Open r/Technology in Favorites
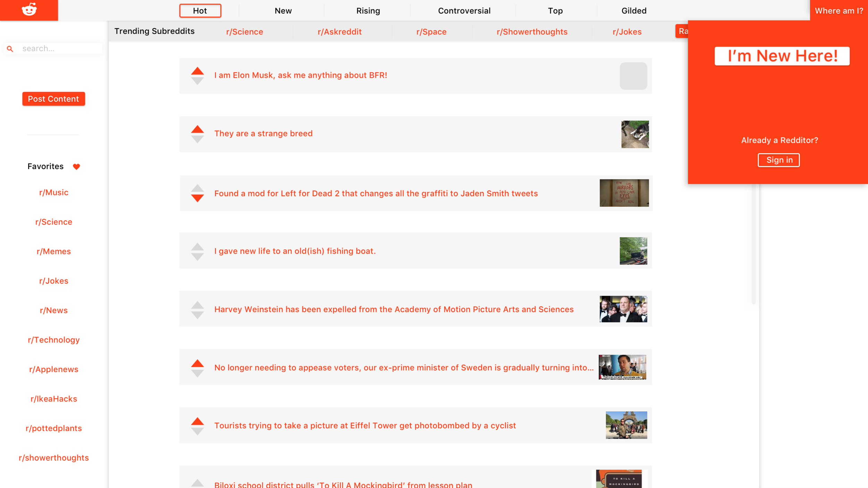This screenshot has height=488, width=868. point(53,340)
